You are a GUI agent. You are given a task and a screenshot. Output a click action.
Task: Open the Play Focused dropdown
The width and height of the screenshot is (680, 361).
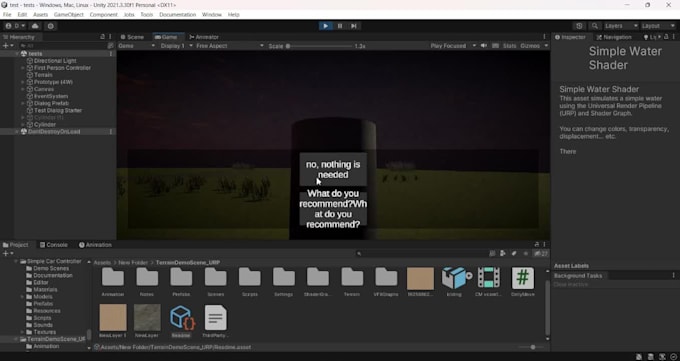[x=453, y=46]
